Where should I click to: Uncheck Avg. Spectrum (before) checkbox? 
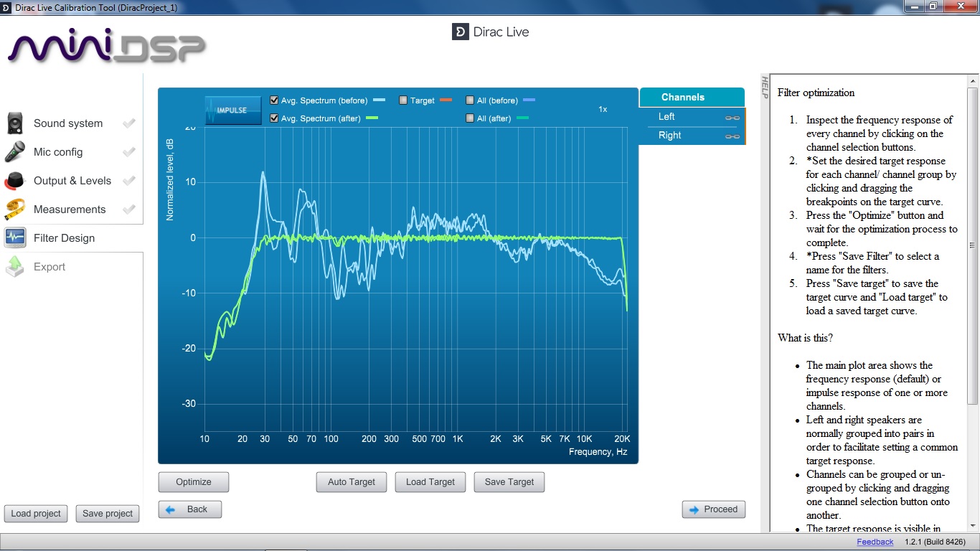click(x=274, y=100)
